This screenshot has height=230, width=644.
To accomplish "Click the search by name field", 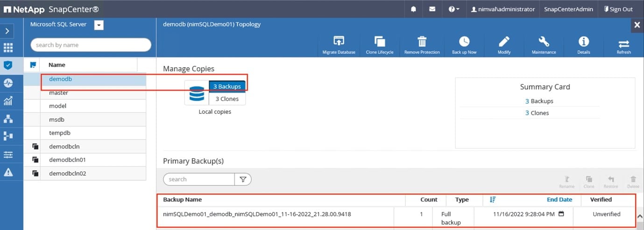I will coord(91,45).
